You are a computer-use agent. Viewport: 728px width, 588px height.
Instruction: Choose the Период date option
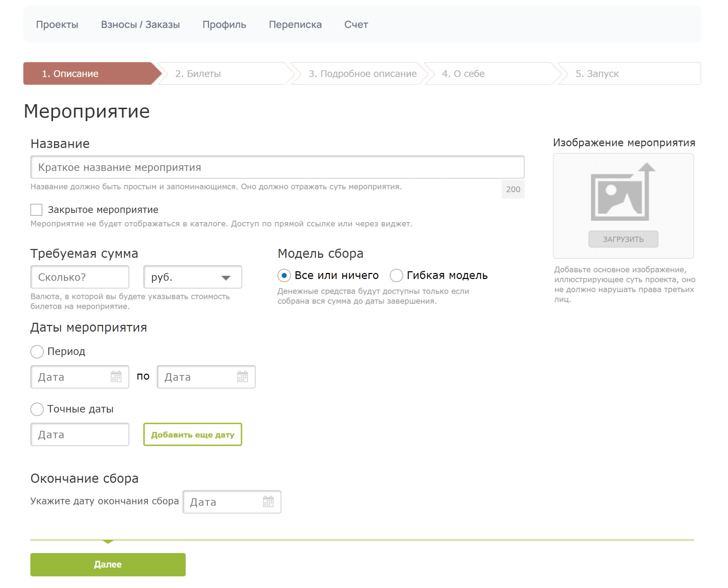tap(37, 352)
